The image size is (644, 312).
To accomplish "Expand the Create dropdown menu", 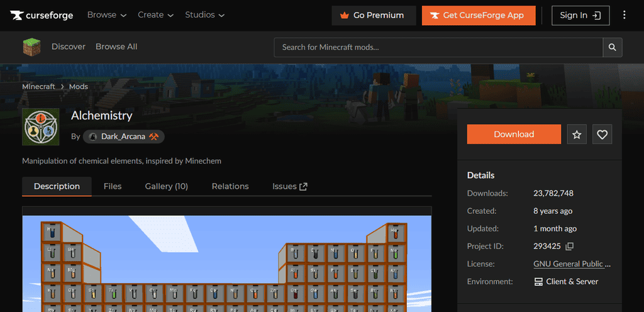I will 156,15.
